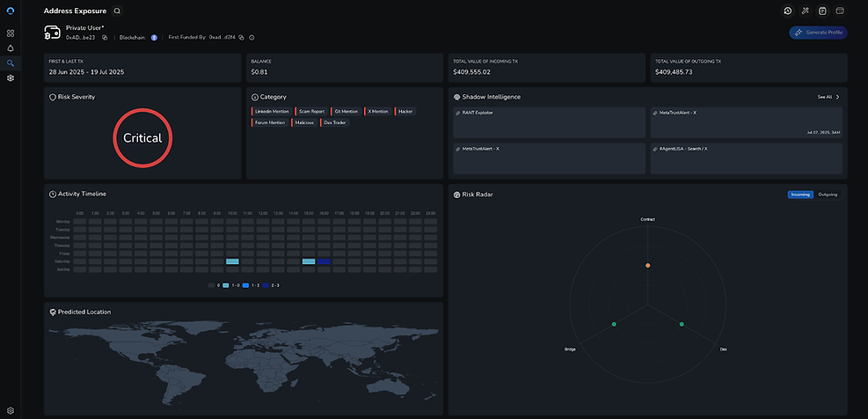Click the Activity Timeline clock icon
The height and width of the screenshot is (419, 868).
[53, 194]
